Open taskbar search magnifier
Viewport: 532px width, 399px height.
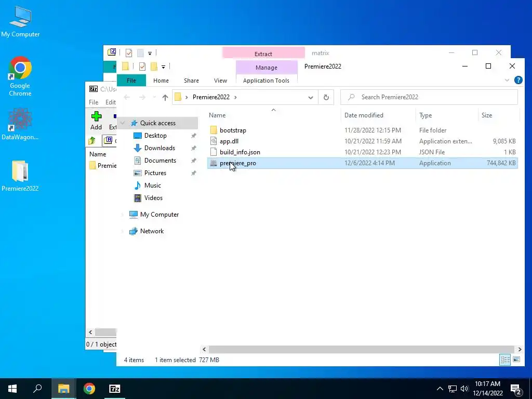tap(37, 389)
